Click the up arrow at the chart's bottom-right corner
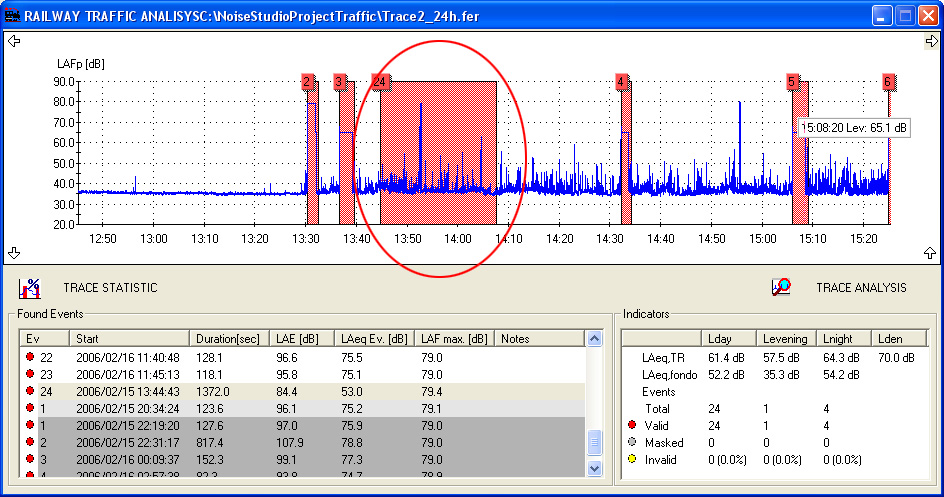This screenshot has height=497, width=944. pos(930,253)
